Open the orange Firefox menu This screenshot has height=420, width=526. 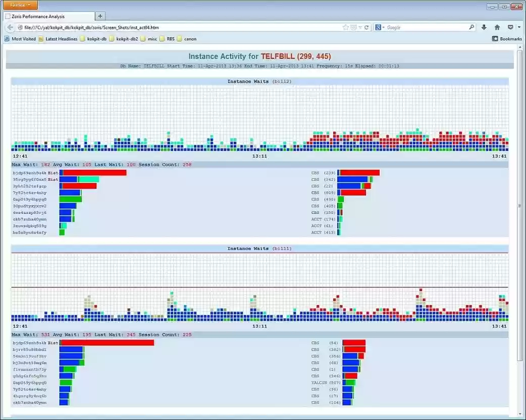click(x=19, y=5)
